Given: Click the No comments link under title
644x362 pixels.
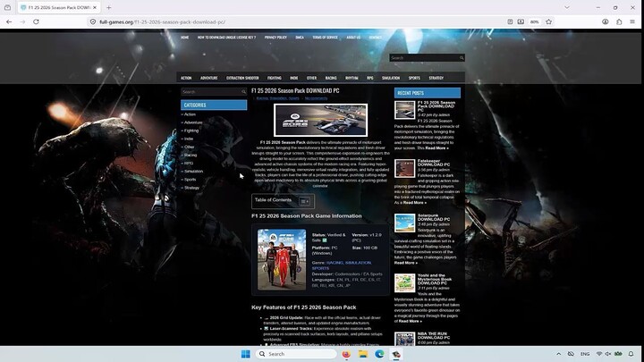Looking at the screenshot, I should click(x=316, y=98).
